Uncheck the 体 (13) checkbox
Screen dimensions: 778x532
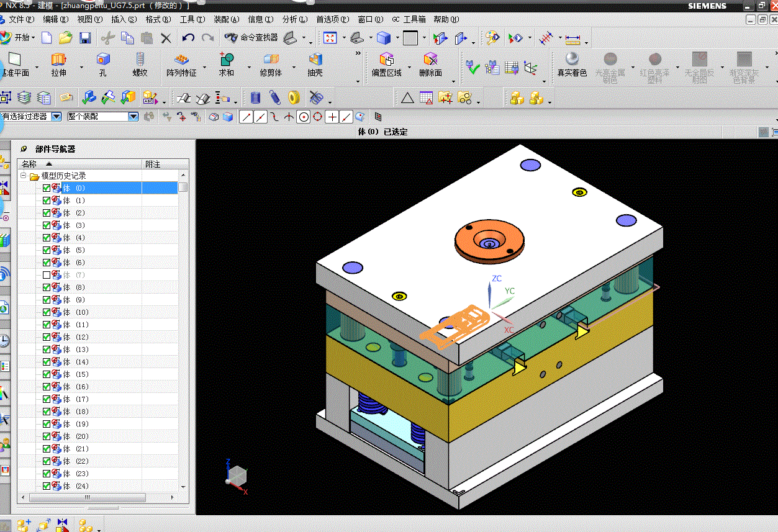pyautogui.click(x=47, y=349)
